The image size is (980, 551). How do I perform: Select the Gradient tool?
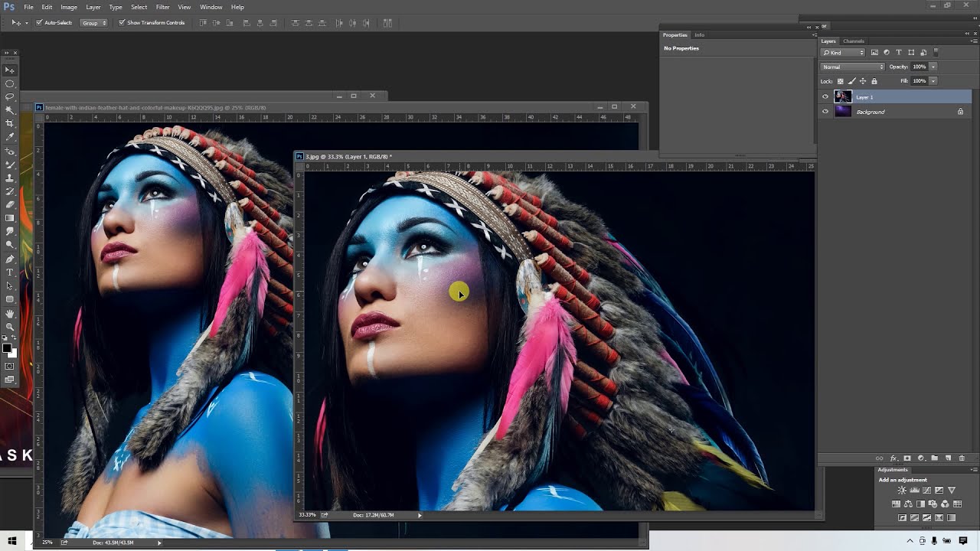pyautogui.click(x=10, y=217)
